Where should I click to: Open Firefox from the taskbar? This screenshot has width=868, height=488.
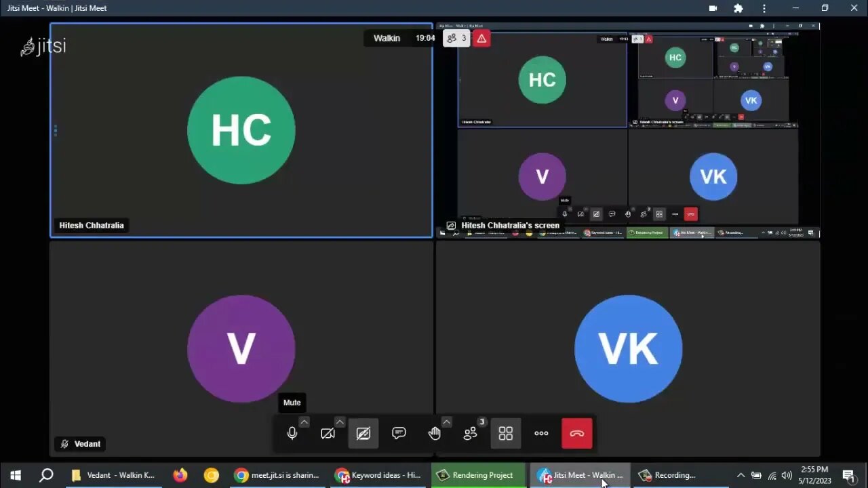click(180, 475)
